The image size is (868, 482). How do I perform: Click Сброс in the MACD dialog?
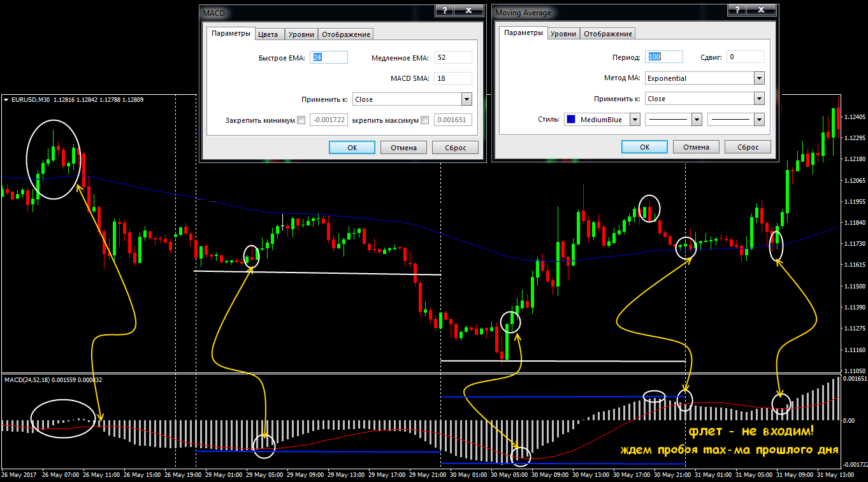click(x=455, y=148)
